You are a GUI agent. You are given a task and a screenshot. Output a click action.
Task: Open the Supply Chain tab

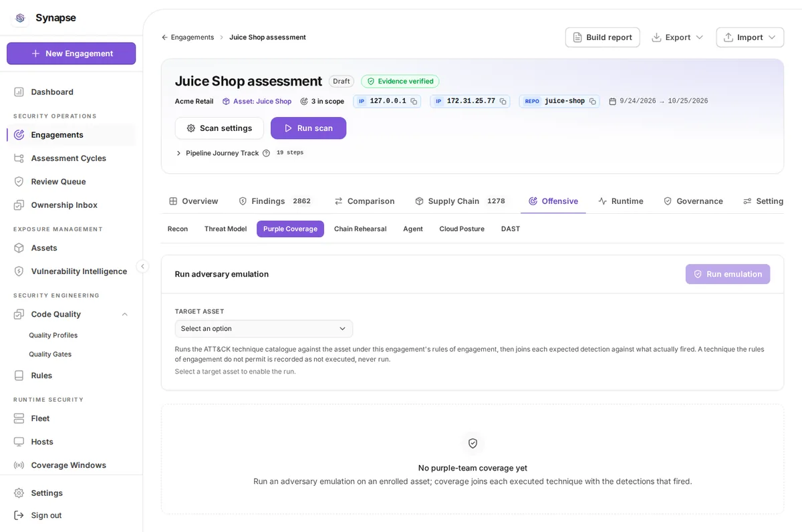pyautogui.click(x=460, y=201)
